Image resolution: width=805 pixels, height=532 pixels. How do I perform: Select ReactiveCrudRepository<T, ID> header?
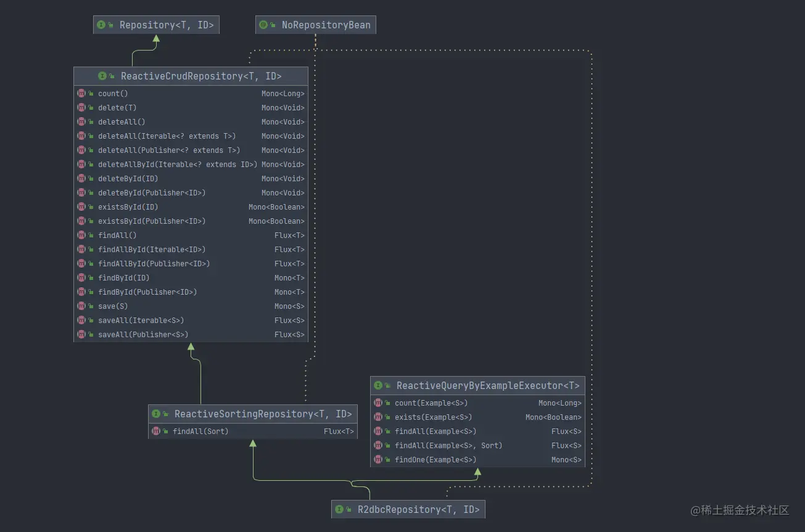click(x=191, y=76)
